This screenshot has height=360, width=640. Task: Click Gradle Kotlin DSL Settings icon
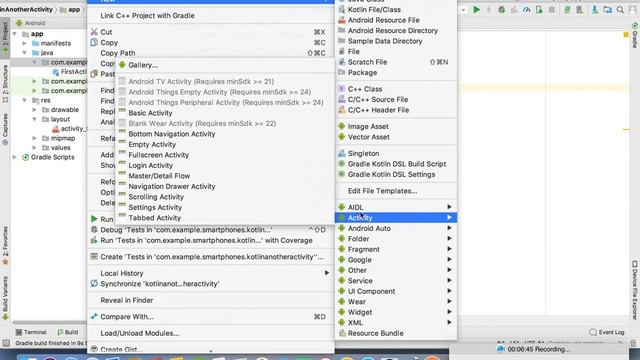342,174
